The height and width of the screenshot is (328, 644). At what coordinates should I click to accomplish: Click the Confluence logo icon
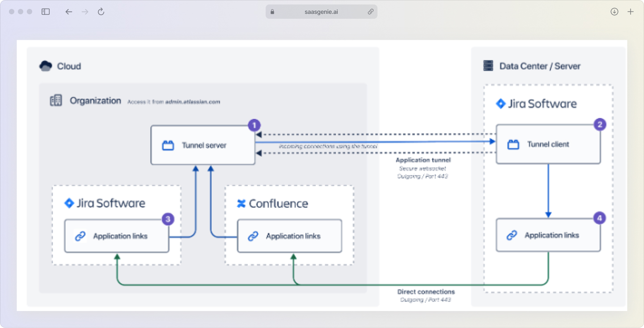(242, 203)
